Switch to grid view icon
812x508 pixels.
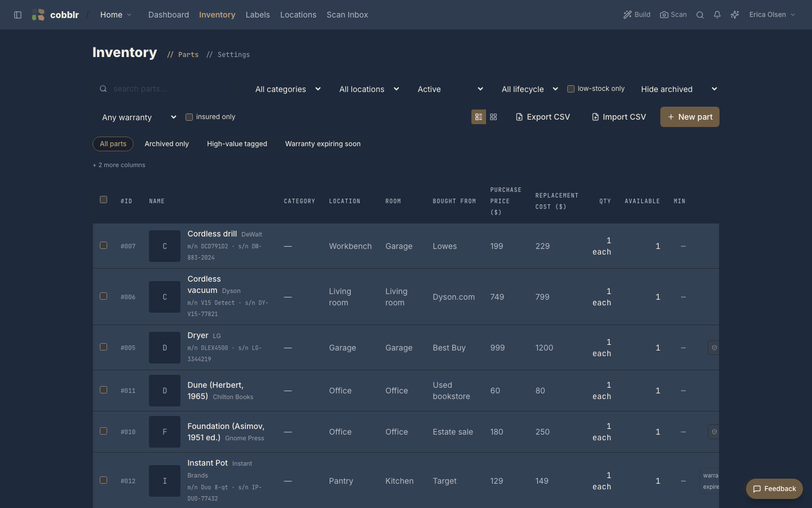point(493,117)
